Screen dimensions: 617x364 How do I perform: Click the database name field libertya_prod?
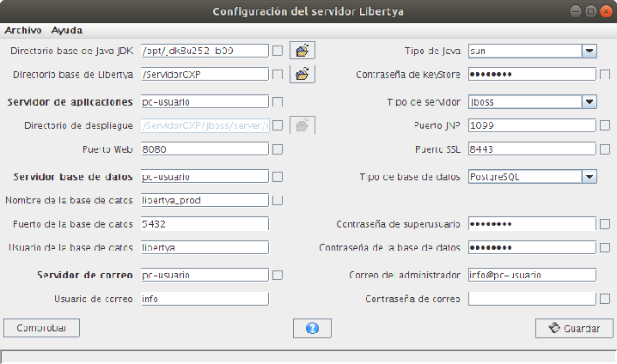coord(205,201)
